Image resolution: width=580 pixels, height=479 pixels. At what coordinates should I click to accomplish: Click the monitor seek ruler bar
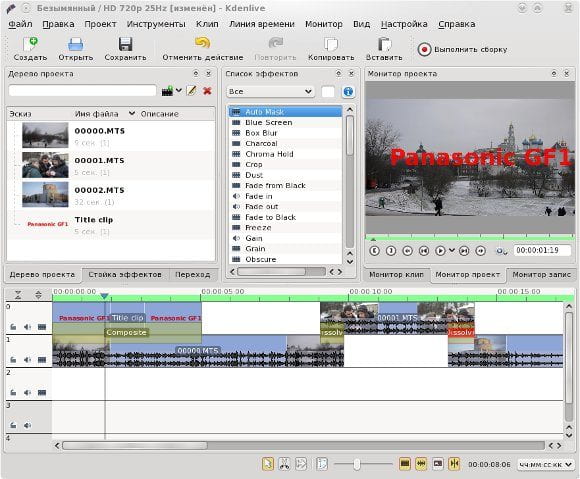pos(470,237)
